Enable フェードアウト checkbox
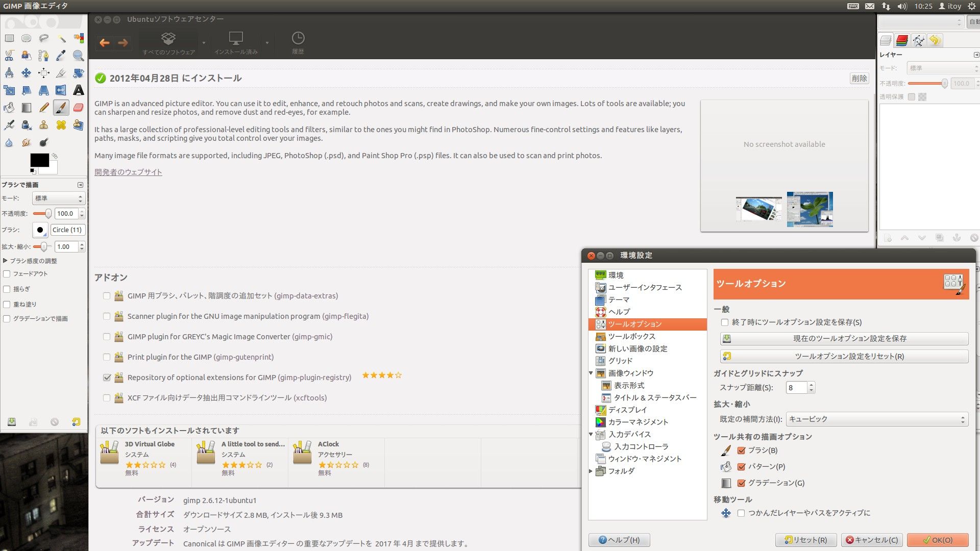Viewport: 980px width, 551px height. click(x=7, y=274)
